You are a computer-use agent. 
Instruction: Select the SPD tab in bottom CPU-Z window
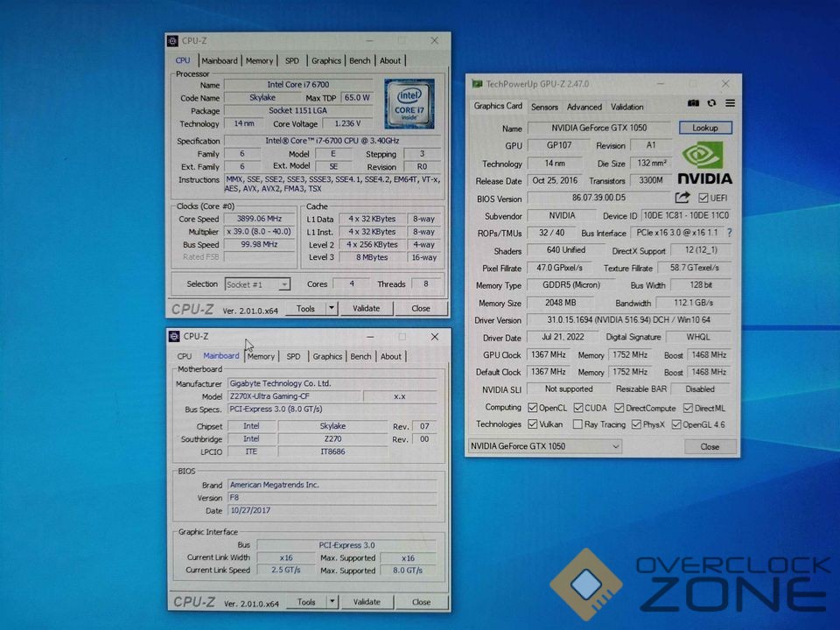pyautogui.click(x=293, y=356)
